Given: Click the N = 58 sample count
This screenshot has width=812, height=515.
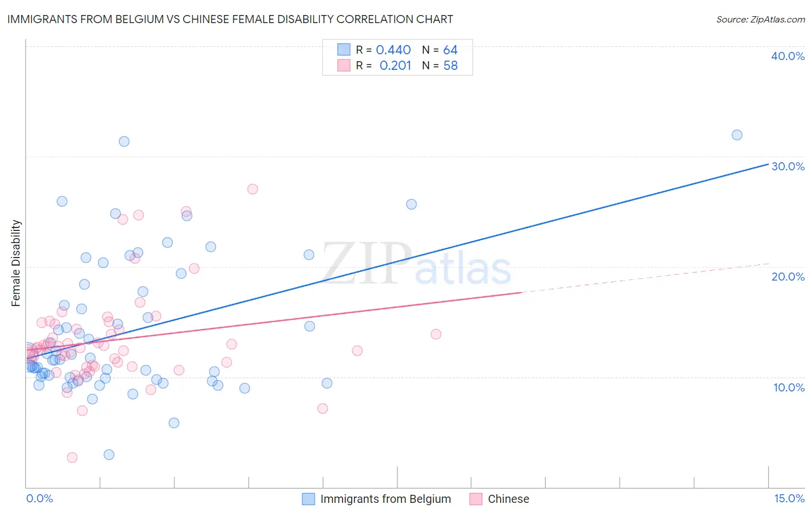Looking at the screenshot, I should (x=439, y=65).
